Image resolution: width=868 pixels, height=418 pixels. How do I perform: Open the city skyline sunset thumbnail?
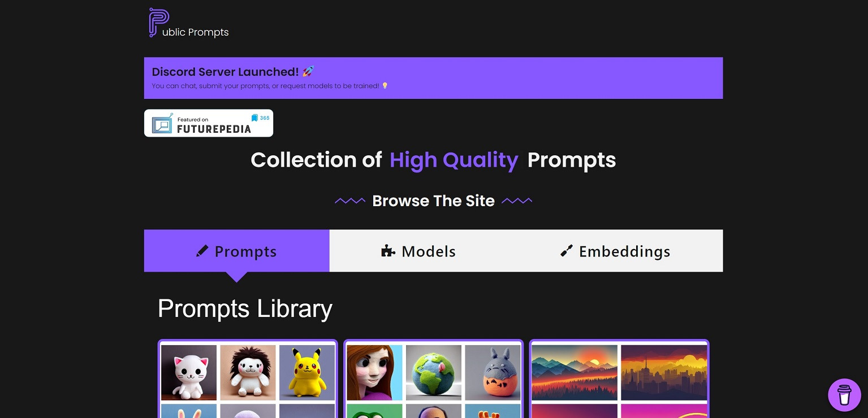coord(664,372)
